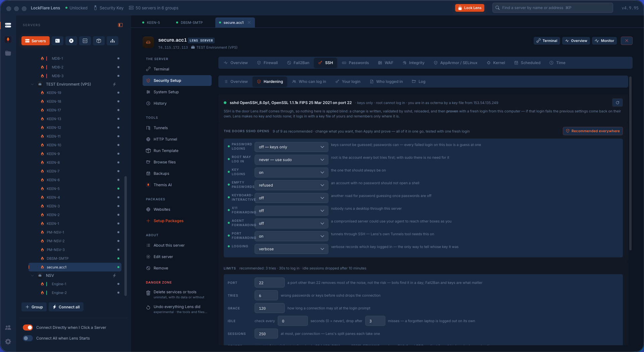Click the play icon in the servers toolbar
The image size is (644, 352).
[x=71, y=41]
